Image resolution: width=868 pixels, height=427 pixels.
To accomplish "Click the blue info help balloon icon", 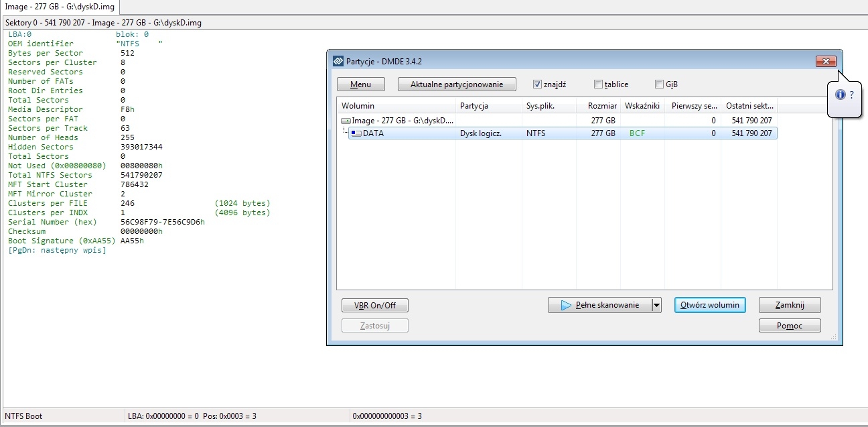I will [x=841, y=95].
